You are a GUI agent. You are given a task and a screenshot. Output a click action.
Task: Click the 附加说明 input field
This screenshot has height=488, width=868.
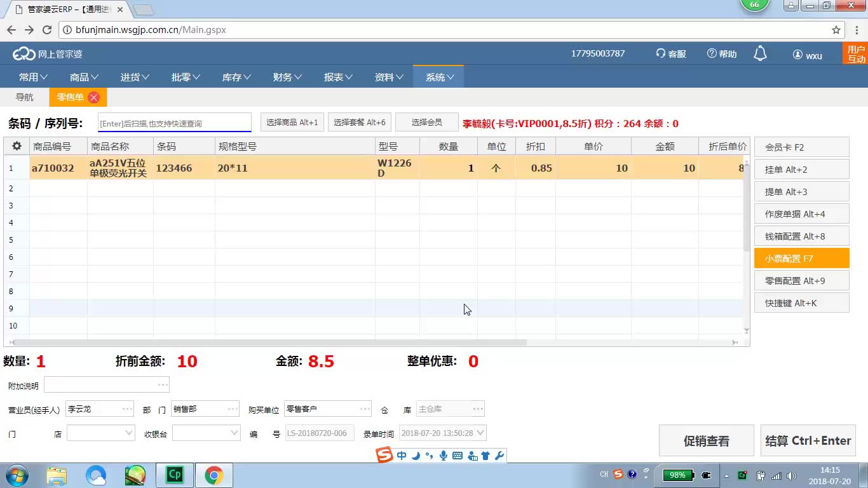107,384
